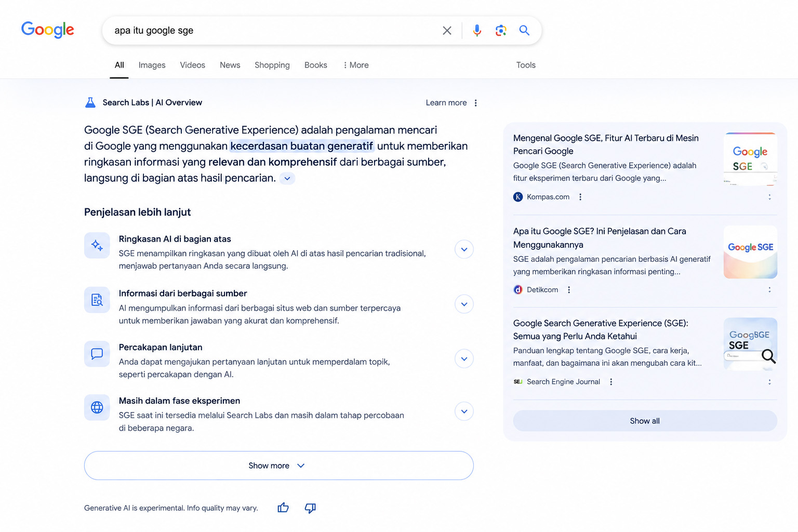
Task: Switch to the Images tab
Action: click(x=152, y=65)
